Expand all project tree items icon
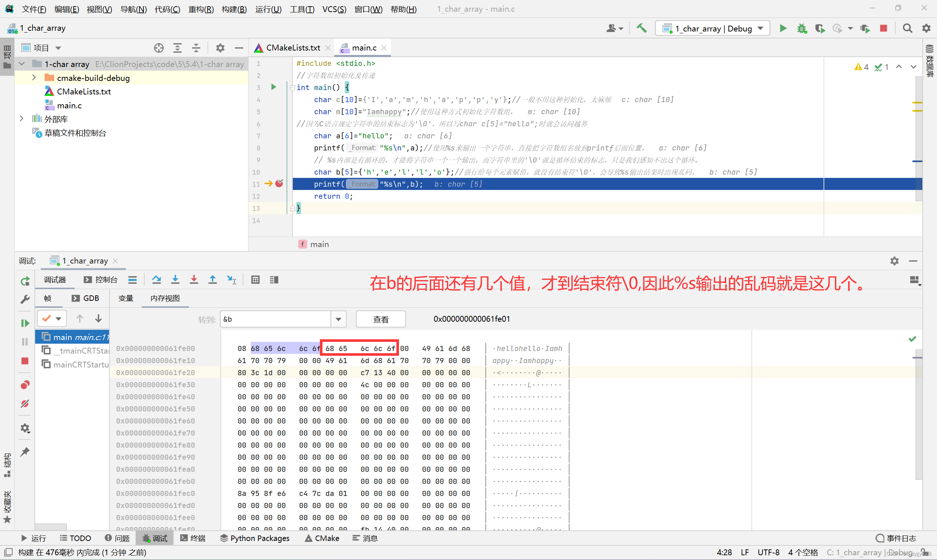Viewport: 937px width, 560px height. 178,48
